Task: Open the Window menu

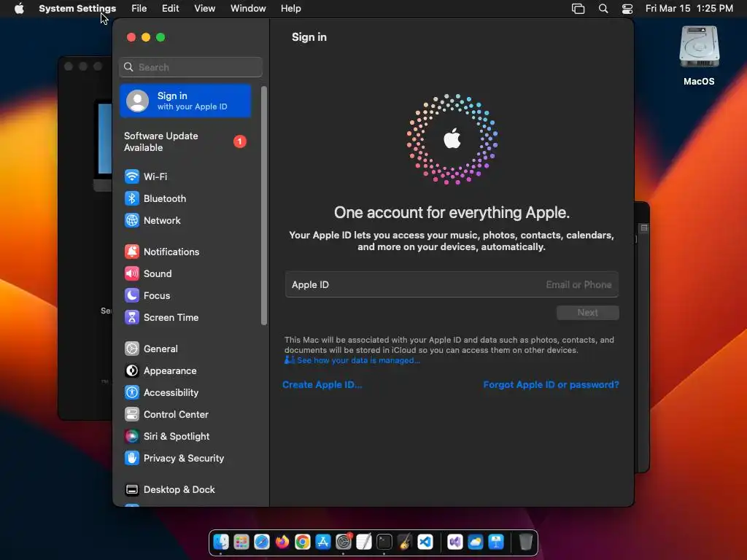Action: click(248, 9)
